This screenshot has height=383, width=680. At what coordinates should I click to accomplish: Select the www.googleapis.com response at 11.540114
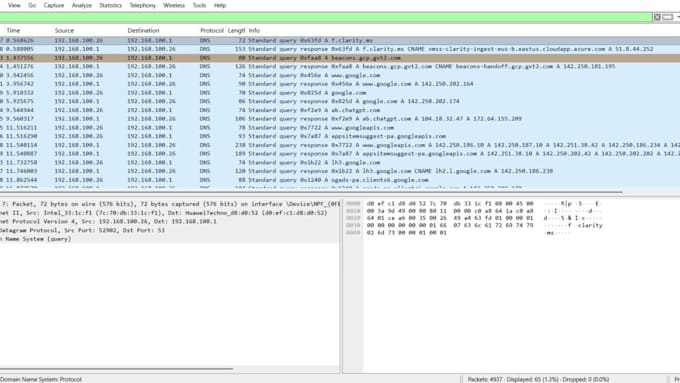pyautogui.click(x=340, y=145)
